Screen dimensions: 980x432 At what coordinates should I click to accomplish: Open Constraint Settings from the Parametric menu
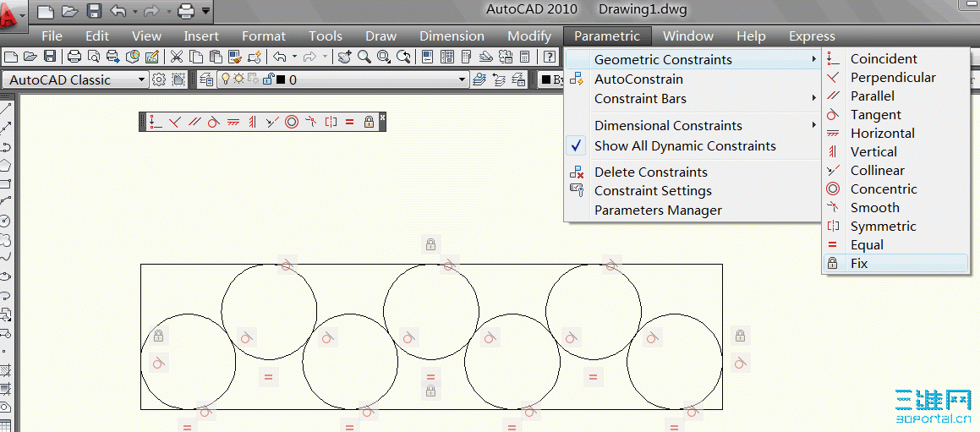693,191
